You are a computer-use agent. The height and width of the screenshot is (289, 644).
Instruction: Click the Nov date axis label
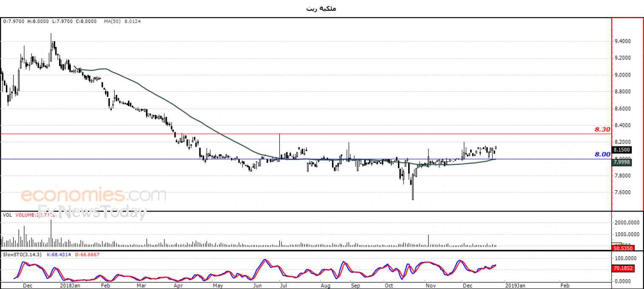pos(431,286)
